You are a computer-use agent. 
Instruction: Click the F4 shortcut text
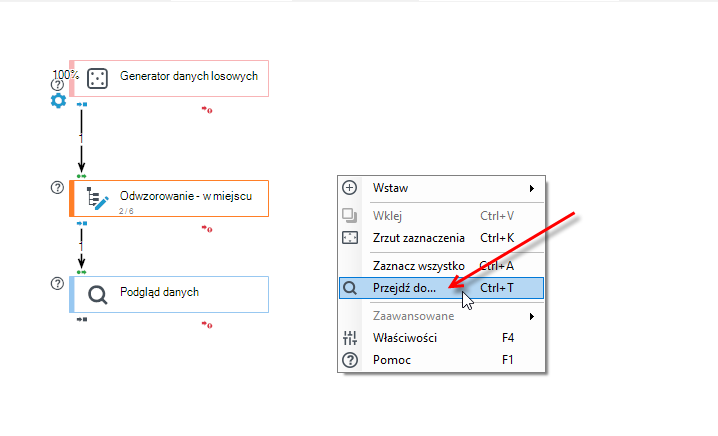click(x=508, y=338)
